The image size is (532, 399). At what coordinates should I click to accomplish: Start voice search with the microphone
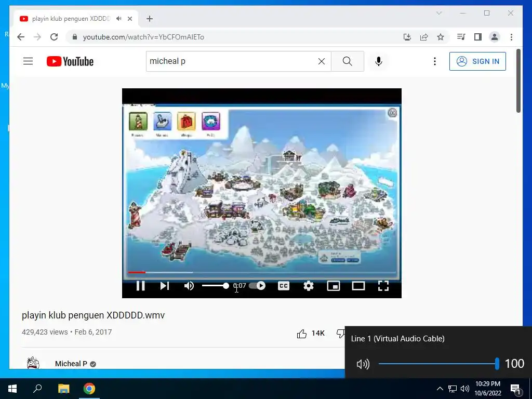(x=379, y=61)
